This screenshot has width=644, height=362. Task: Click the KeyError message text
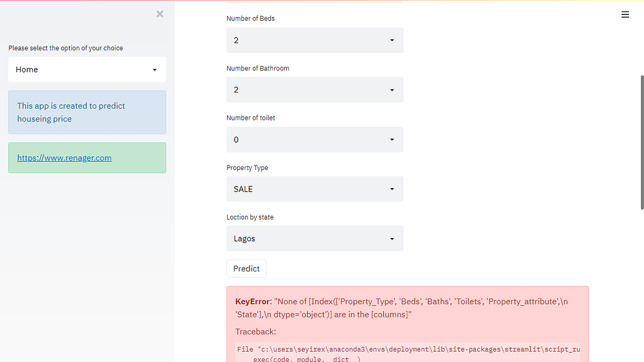[402, 308]
